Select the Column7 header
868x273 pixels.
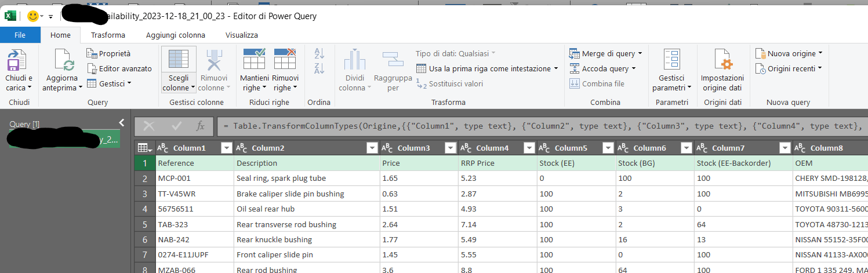[x=743, y=148]
